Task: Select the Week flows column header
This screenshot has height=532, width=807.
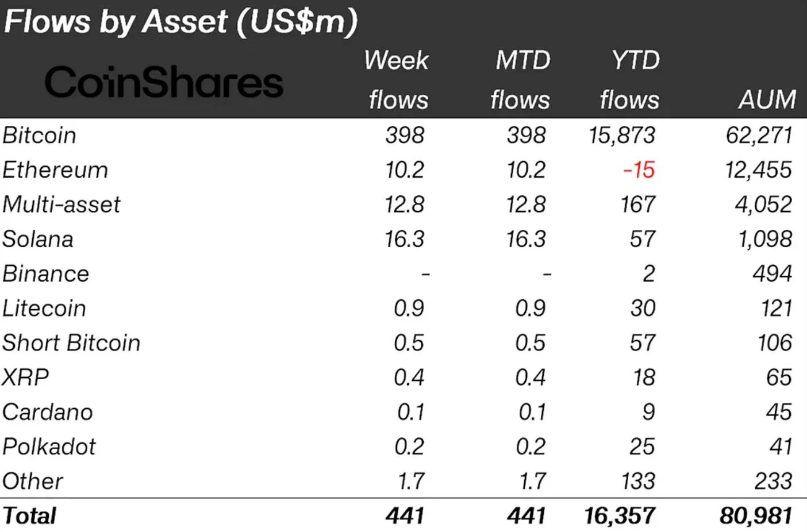Action: coord(397,80)
